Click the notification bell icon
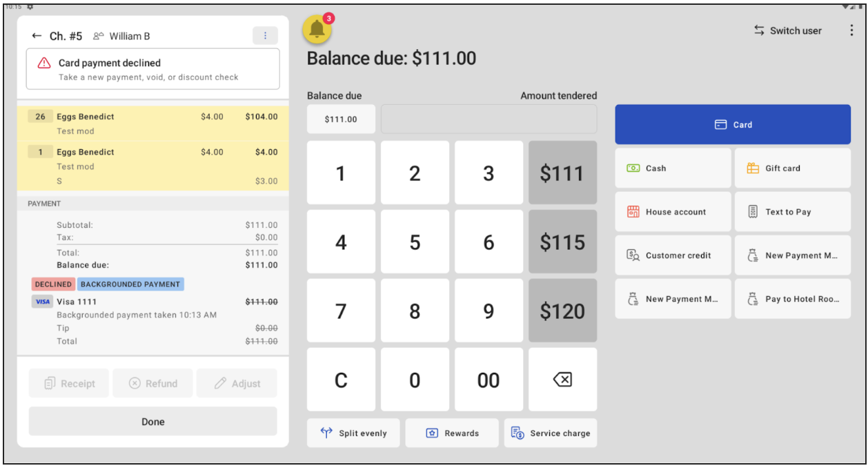Viewport: 868px width, 468px height. [x=317, y=29]
